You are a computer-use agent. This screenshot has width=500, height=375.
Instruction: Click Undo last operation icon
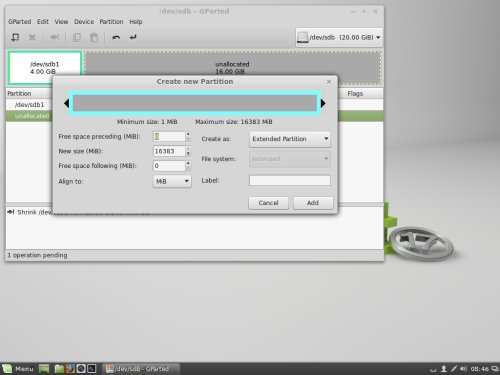coord(116,37)
